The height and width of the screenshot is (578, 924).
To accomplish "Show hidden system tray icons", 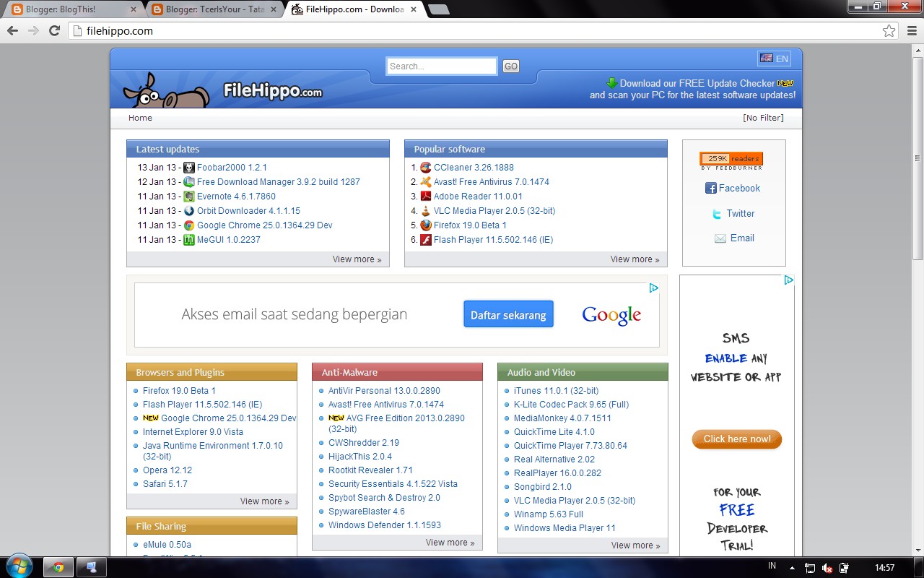I will (792, 568).
